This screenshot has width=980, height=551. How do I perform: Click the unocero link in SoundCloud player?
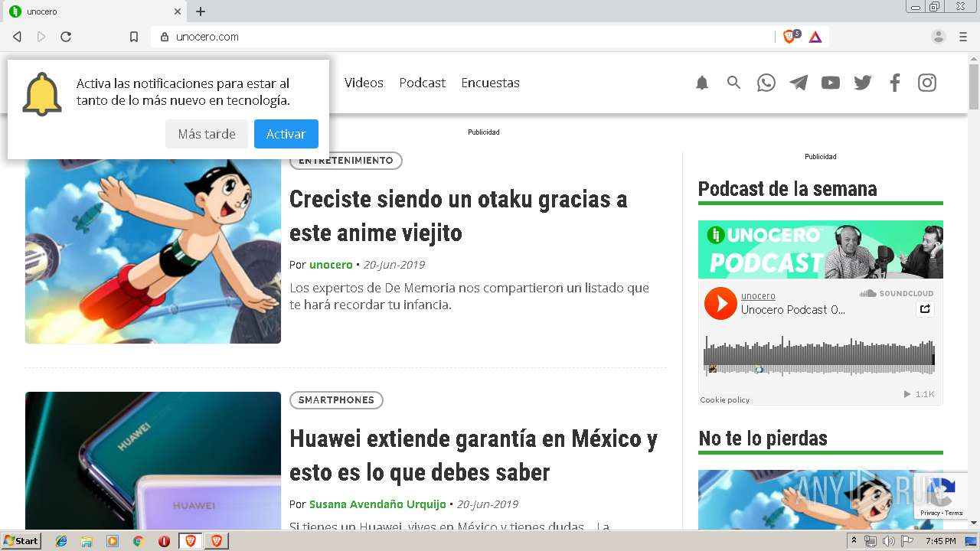click(x=758, y=296)
